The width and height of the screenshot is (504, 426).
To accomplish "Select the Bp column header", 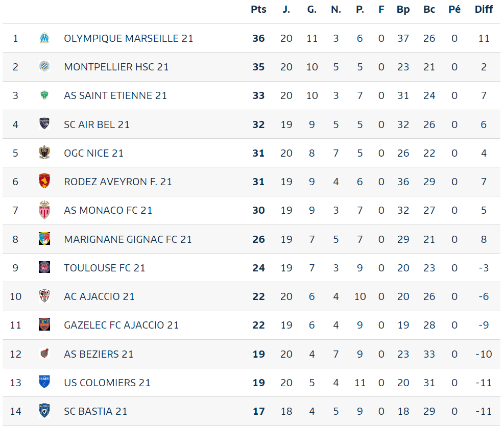I will click(403, 10).
